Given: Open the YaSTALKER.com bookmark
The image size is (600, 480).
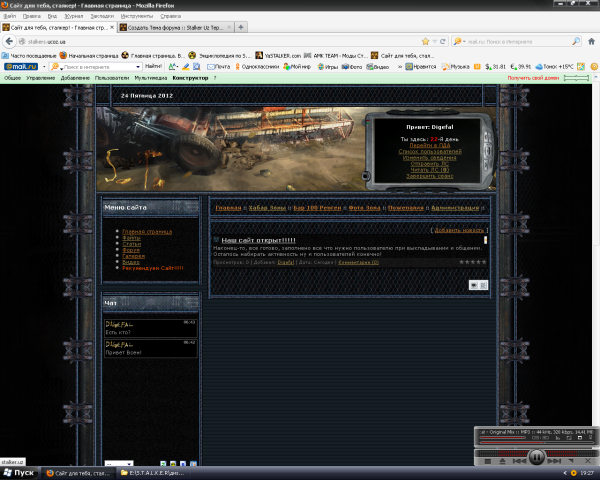Looking at the screenshot, I should pos(280,55).
